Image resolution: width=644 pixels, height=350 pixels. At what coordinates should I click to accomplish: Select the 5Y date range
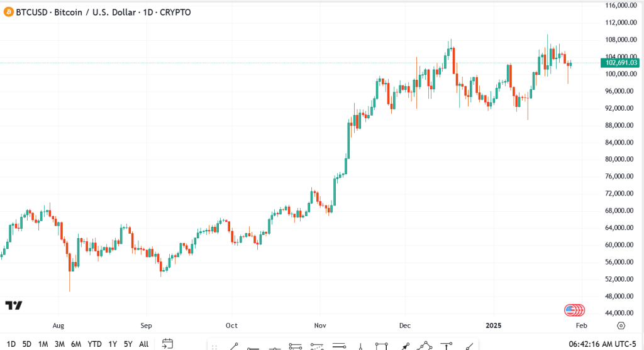click(x=128, y=344)
